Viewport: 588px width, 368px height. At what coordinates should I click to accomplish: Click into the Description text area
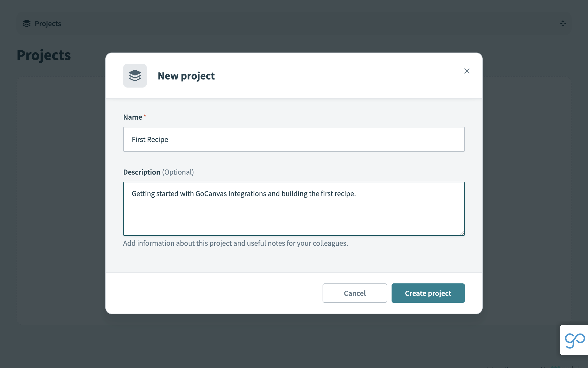[294, 209]
